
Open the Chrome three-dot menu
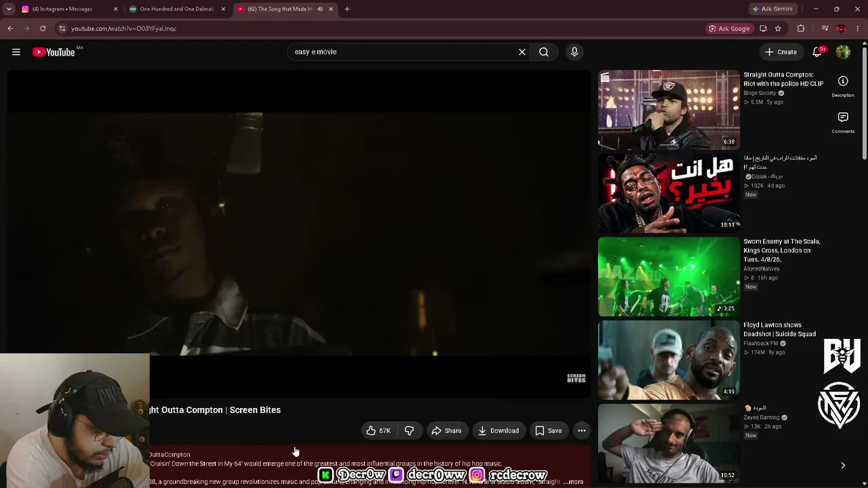pos(858,28)
